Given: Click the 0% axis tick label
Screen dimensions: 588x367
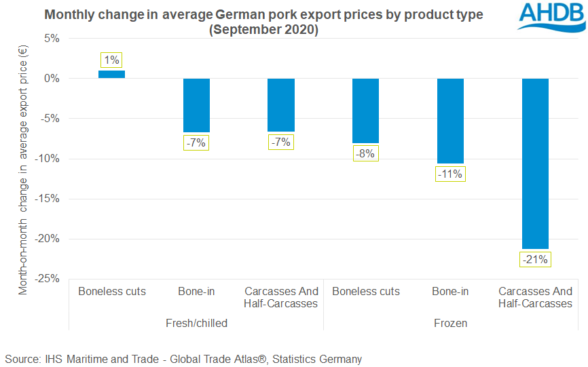Looking at the screenshot, I should coord(52,78).
